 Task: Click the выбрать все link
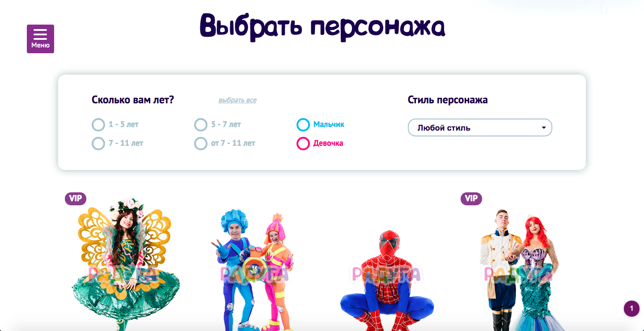(x=237, y=100)
